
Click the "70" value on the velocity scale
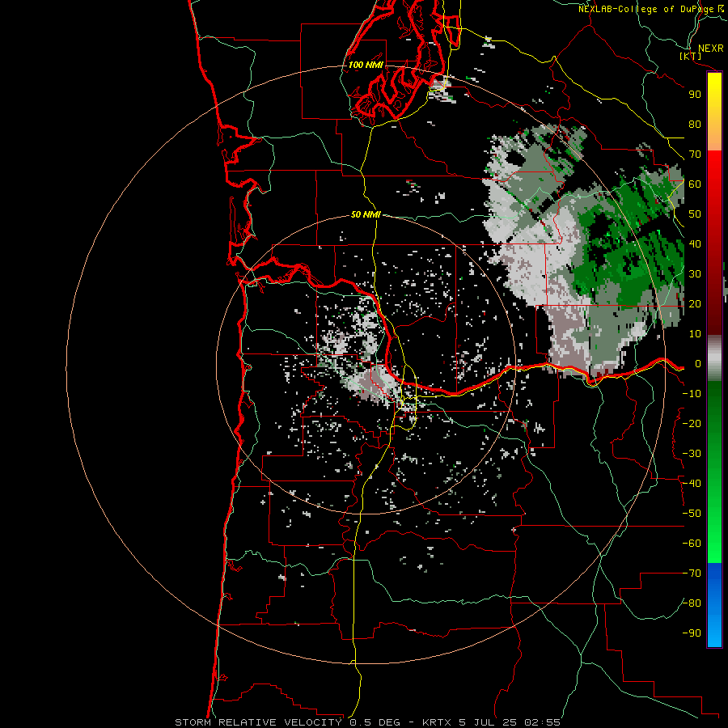pyautogui.click(x=695, y=154)
